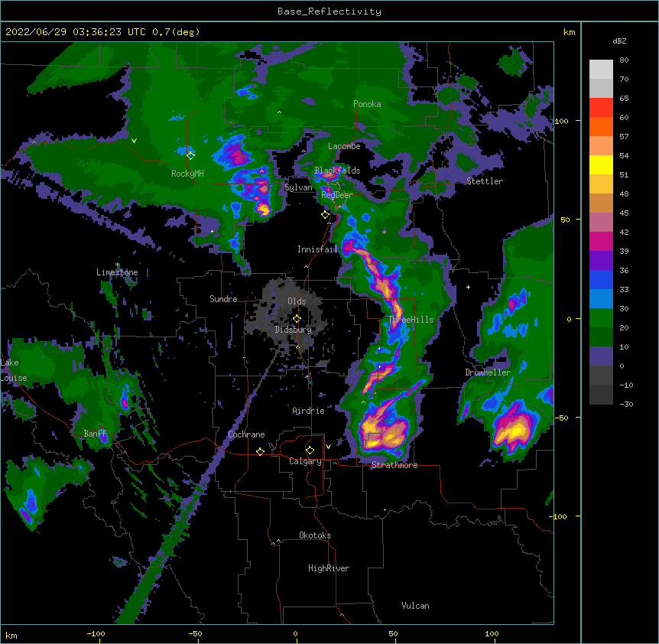Click the Stettler label
This screenshot has width=659, height=644.
[x=485, y=181]
